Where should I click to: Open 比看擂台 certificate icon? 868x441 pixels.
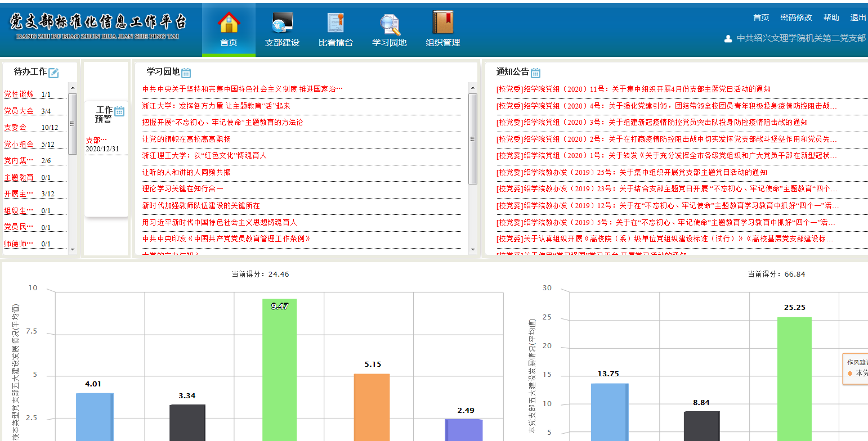(x=335, y=23)
